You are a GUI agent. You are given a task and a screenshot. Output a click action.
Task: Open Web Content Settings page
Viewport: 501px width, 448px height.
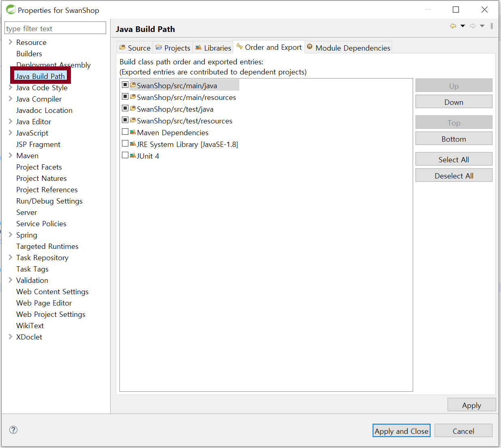click(52, 291)
